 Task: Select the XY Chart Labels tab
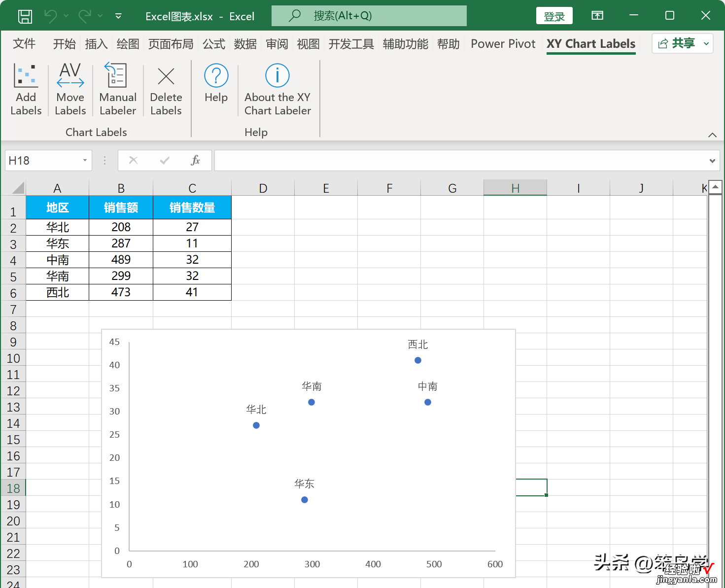(591, 44)
